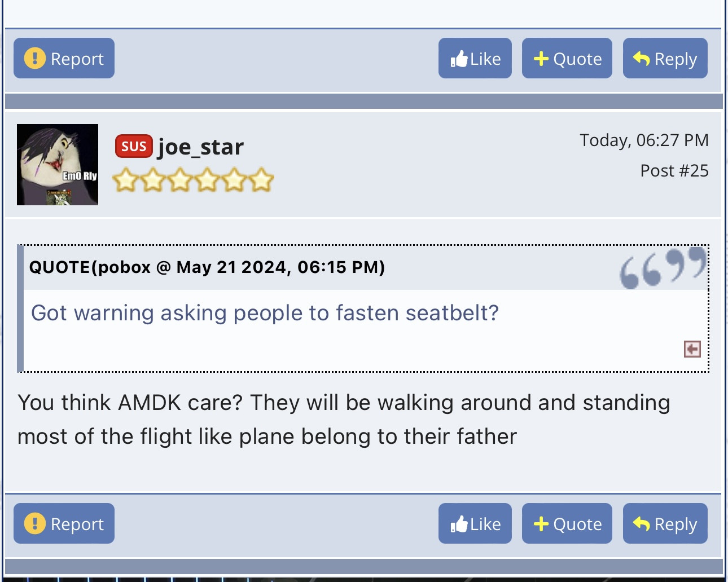Click the quoted text about fastening seatbelt
Viewport: 728px width, 582px height.
[x=265, y=312]
